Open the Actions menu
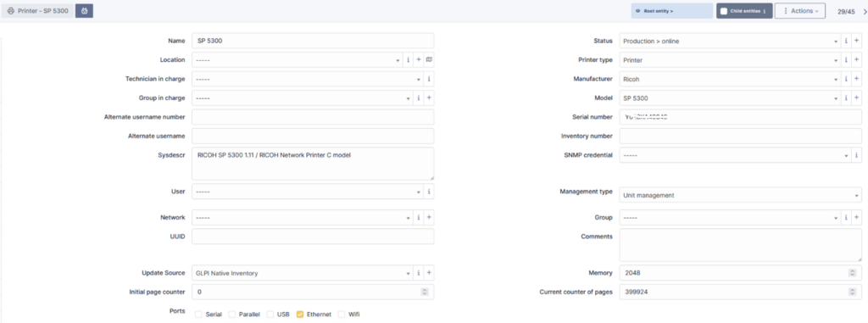Screen dimensions: 868x323 coord(800,11)
